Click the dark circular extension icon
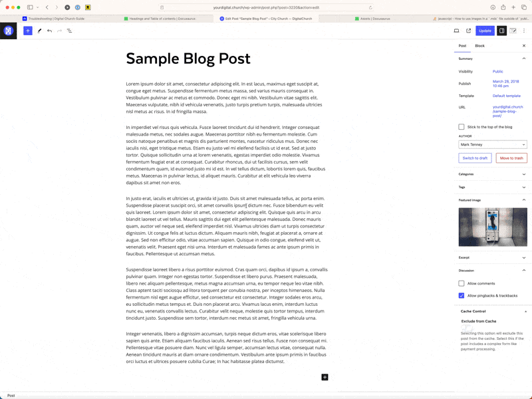 pyautogui.click(x=67, y=7)
